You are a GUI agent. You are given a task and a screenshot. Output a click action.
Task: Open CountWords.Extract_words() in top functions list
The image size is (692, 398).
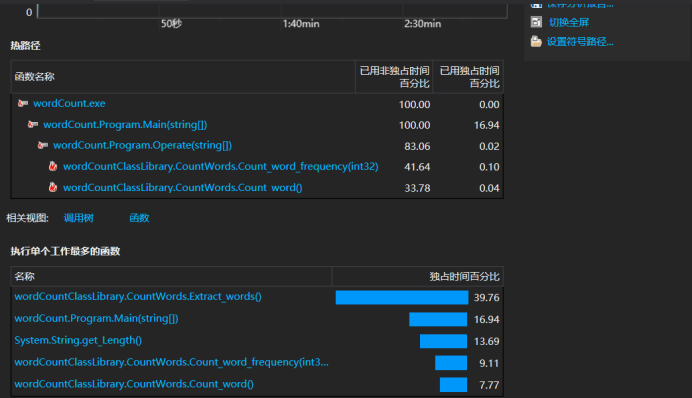click(x=138, y=297)
